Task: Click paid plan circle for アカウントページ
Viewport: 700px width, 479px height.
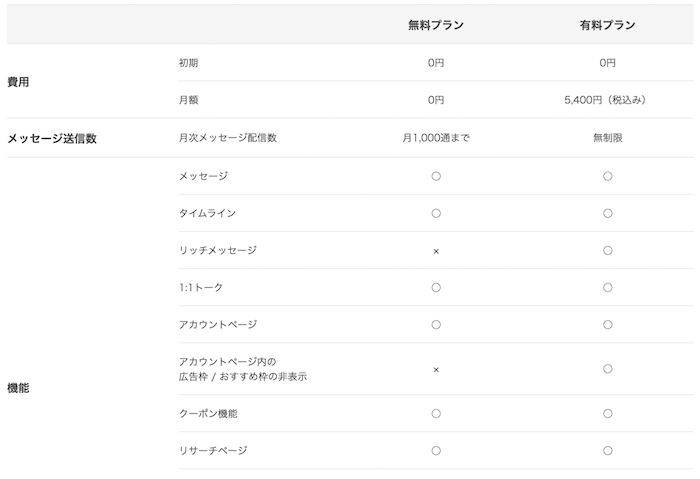Action: click(608, 325)
